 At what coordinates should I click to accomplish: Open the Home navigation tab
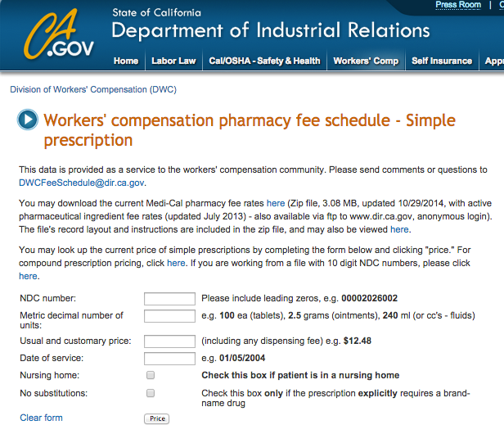(x=126, y=61)
